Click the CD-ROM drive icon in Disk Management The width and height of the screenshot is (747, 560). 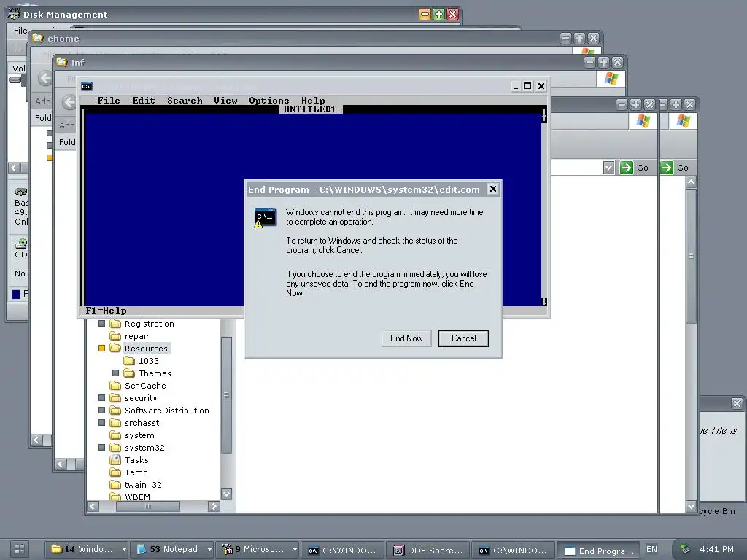[x=21, y=244]
